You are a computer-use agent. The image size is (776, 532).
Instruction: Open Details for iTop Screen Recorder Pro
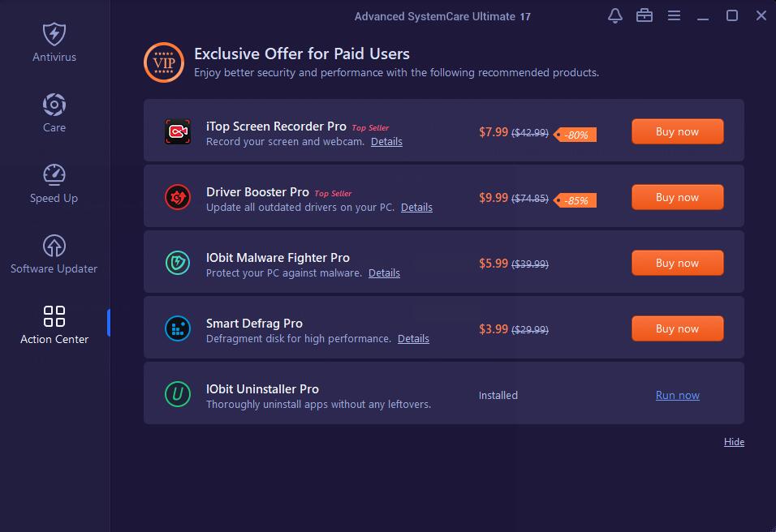[x=386, y=141]
